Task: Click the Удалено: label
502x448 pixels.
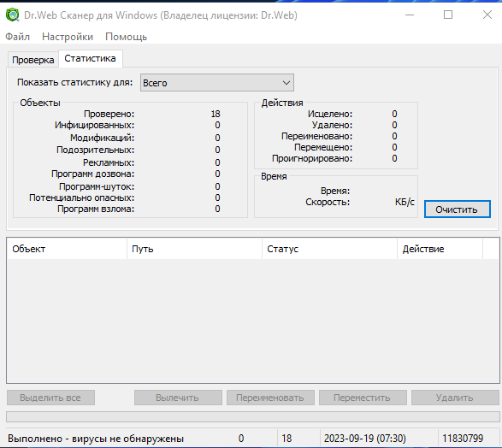Action: pos(332,125)
